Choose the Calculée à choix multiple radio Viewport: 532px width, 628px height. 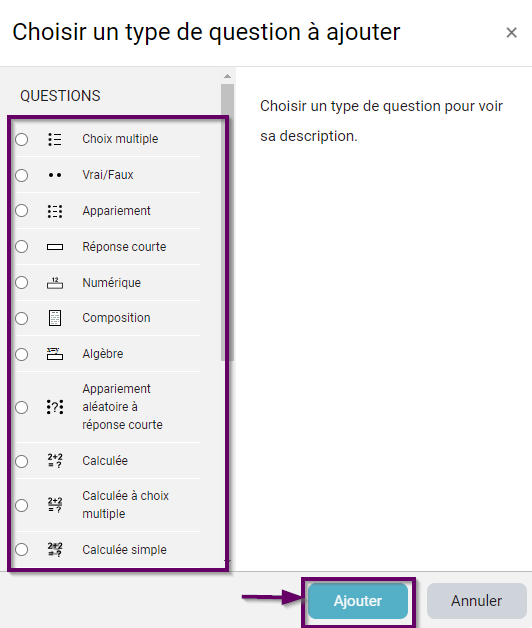[x=22, y=505]
